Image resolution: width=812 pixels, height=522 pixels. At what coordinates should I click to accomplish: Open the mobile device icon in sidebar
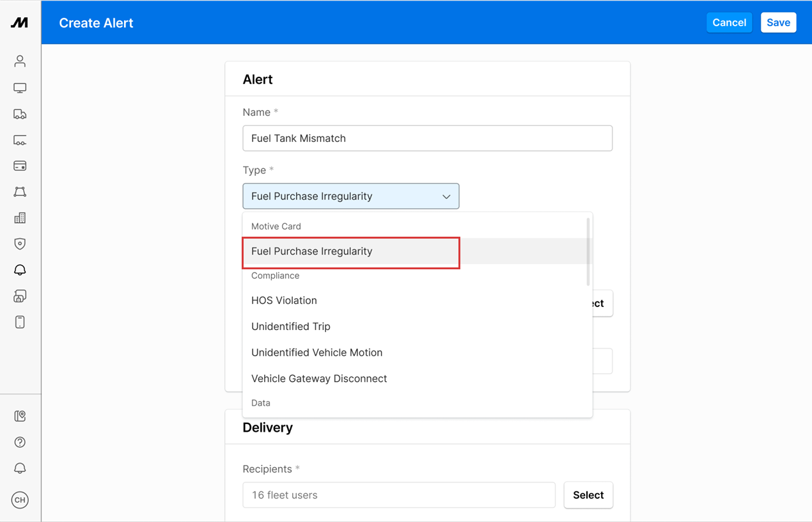click(20, 322)
